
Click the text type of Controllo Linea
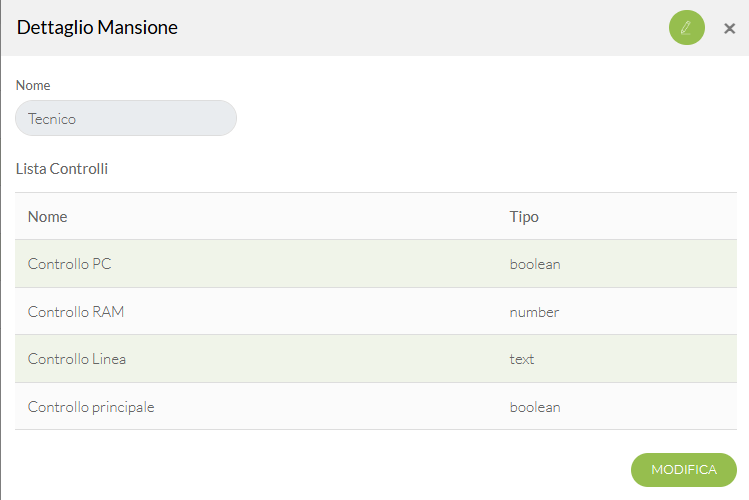point(522,359)
